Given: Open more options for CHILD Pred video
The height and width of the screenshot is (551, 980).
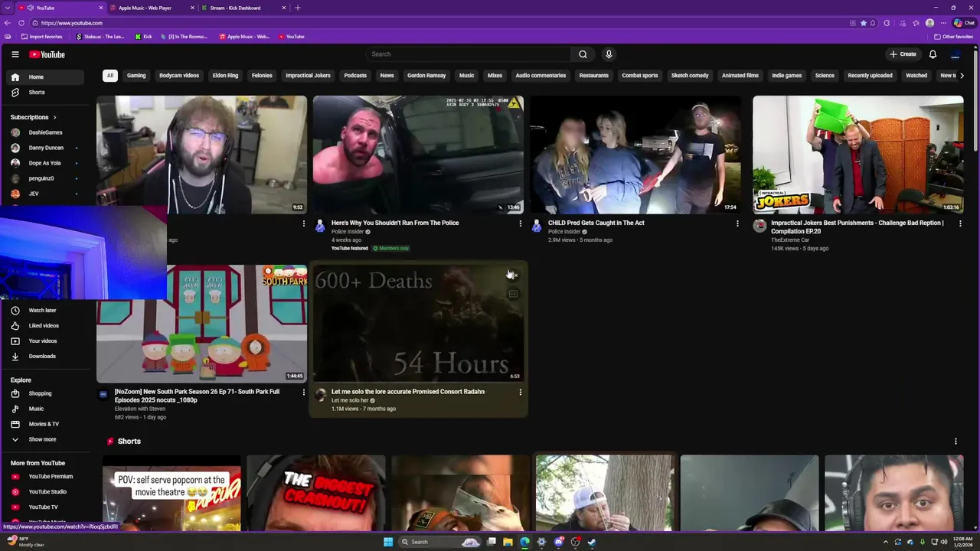Looking at the screenshot, I should pyautogui.click(x=737, y=223).
